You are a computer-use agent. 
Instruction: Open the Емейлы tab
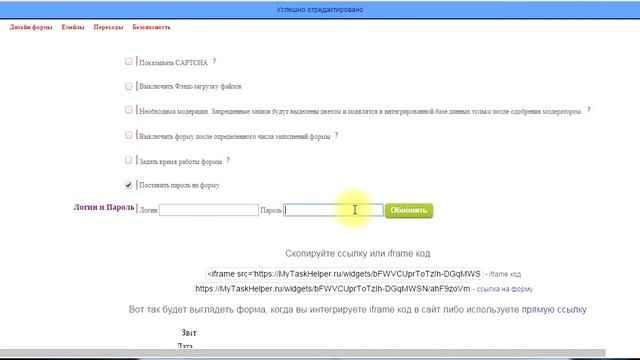[73, 27]
